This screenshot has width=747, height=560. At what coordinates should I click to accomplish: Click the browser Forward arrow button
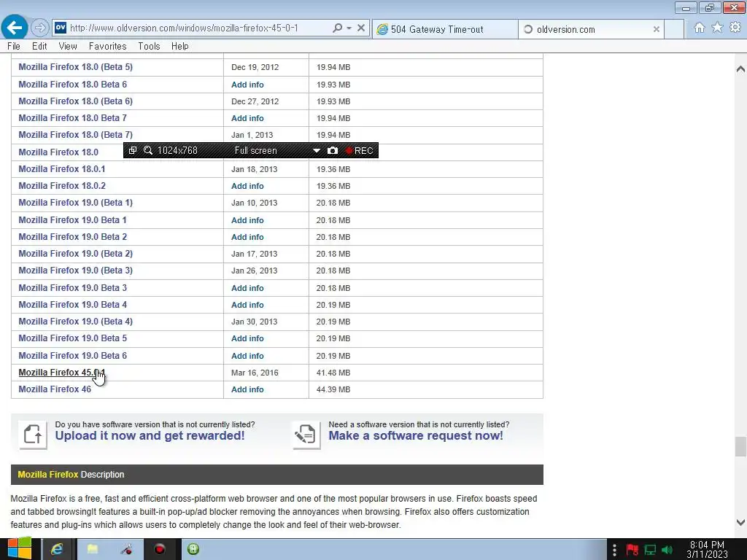point(40,28)
